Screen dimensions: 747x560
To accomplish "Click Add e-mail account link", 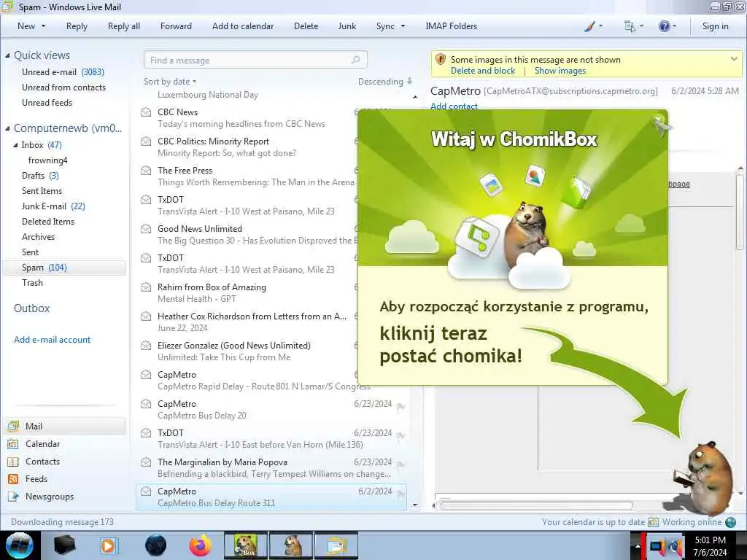I will tap(52, 340).
